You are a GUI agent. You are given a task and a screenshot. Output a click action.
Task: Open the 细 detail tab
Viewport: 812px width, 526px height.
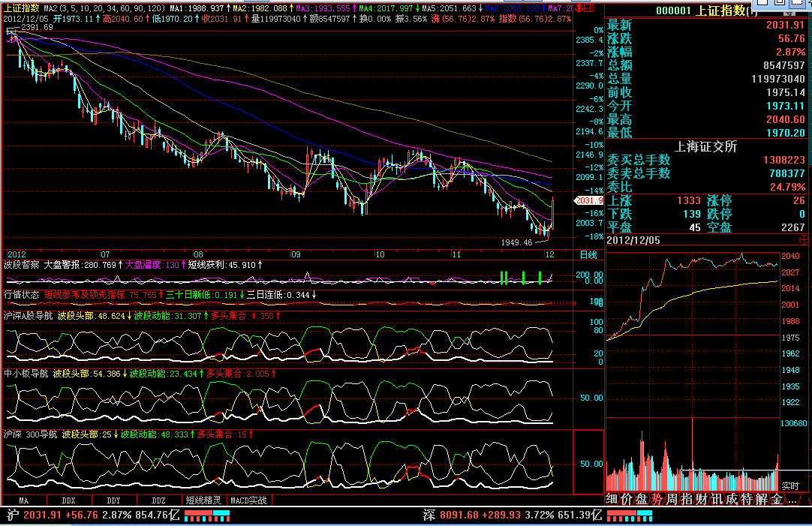[612, 499]
